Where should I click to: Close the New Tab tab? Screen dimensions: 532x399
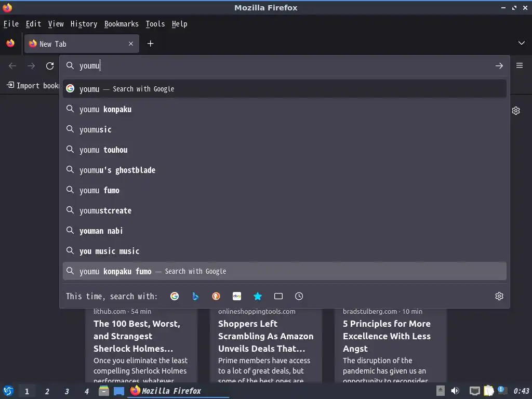(x=131, y=44)
